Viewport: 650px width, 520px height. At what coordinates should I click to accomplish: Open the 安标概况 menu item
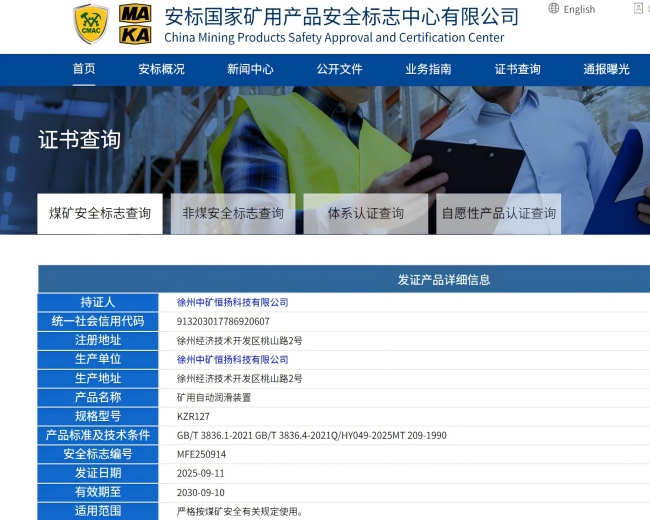pos(161,69)
